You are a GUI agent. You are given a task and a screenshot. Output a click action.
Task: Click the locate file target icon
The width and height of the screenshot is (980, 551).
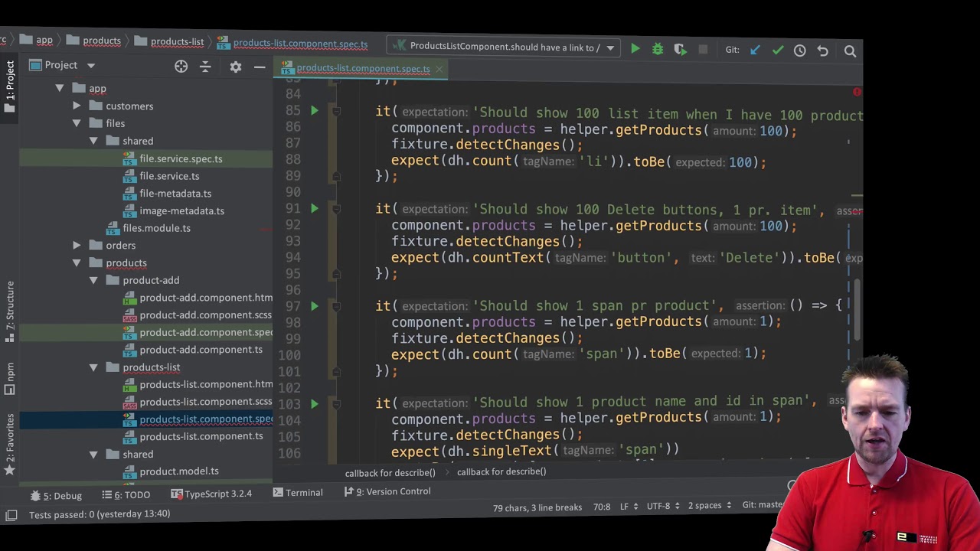click(181, 67)
